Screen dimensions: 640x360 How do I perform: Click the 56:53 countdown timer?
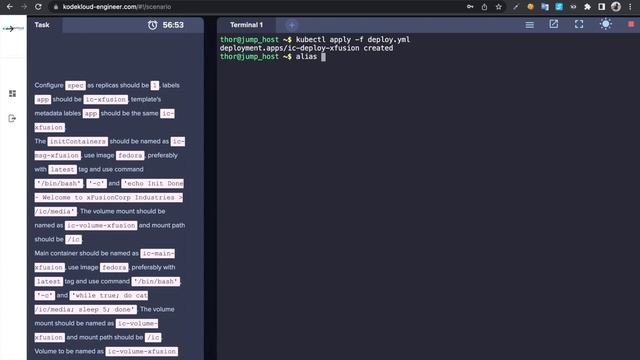[x=173, y=25]
